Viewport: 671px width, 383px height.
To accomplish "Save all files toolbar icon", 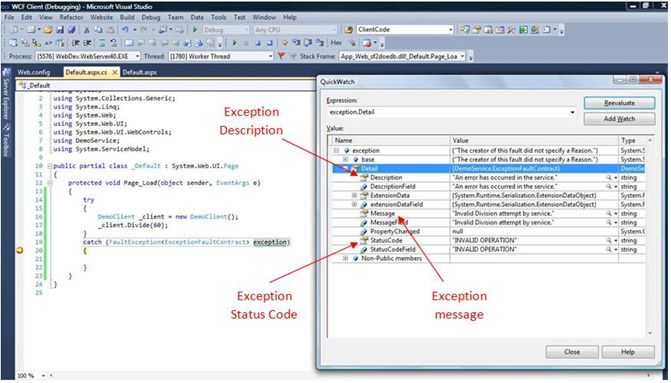I will pos(72,30).
